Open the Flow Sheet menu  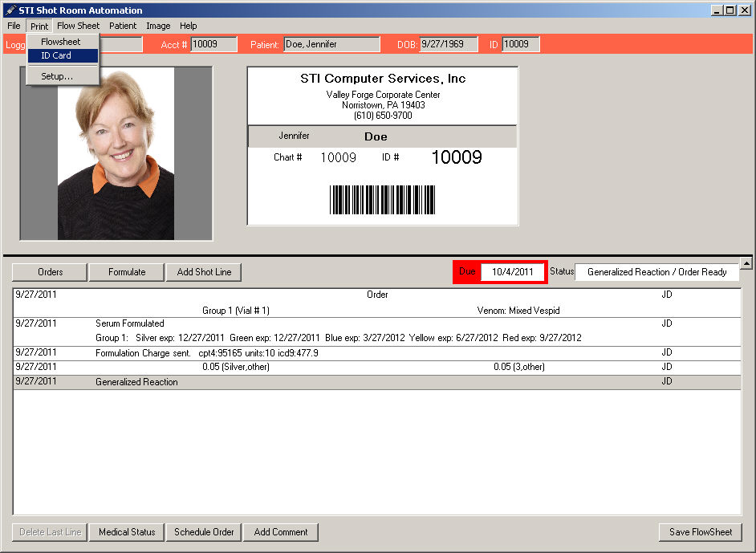point(78,26)
